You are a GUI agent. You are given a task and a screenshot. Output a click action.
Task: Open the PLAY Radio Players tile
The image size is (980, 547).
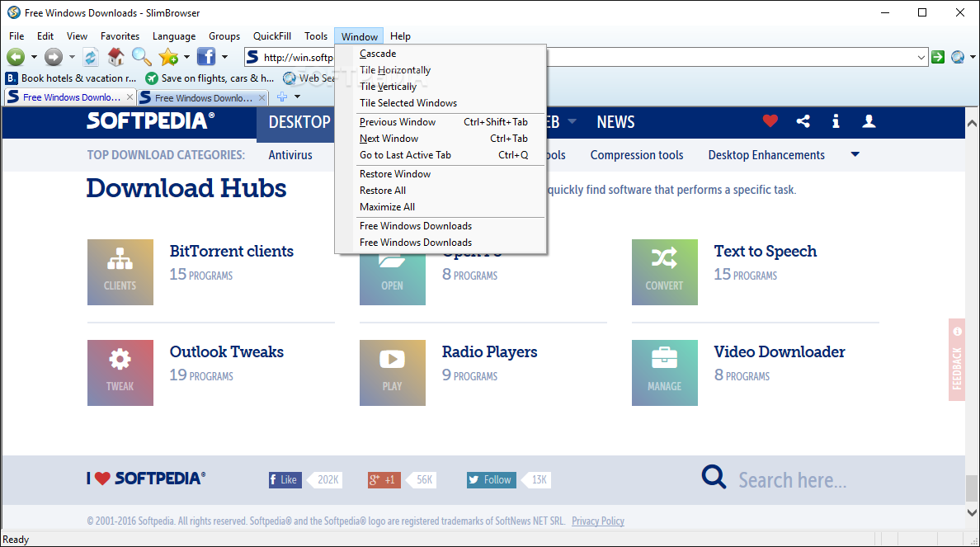tap(393, 373)
